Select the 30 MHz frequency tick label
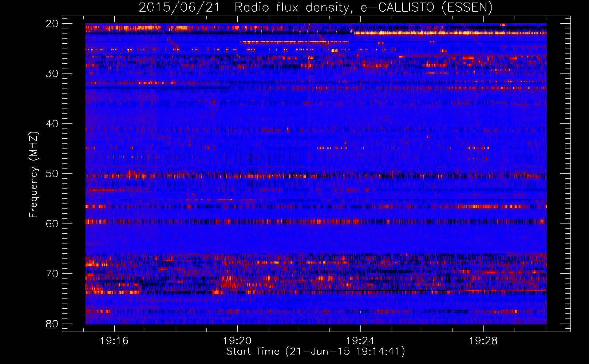Image resolution: width=589 pixels, height=364 pixels. coord(52,74)
